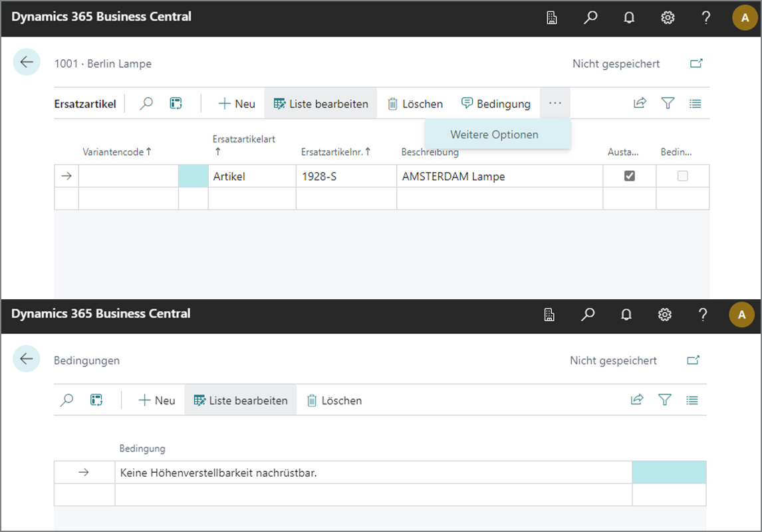The width and height of the screenshot is (762, 532).
Task: Click Beschreibung cell 'AMSTERDAM Lampe'
Action: coord(499,176)
